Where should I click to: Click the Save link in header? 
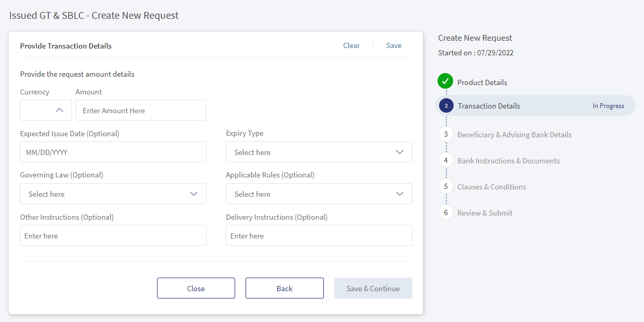tap(394, 45)
